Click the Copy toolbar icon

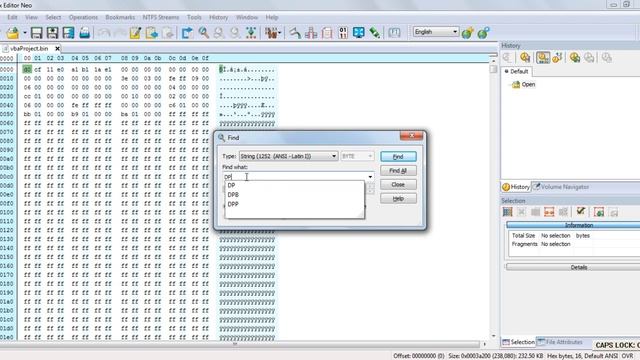point(151,33)
